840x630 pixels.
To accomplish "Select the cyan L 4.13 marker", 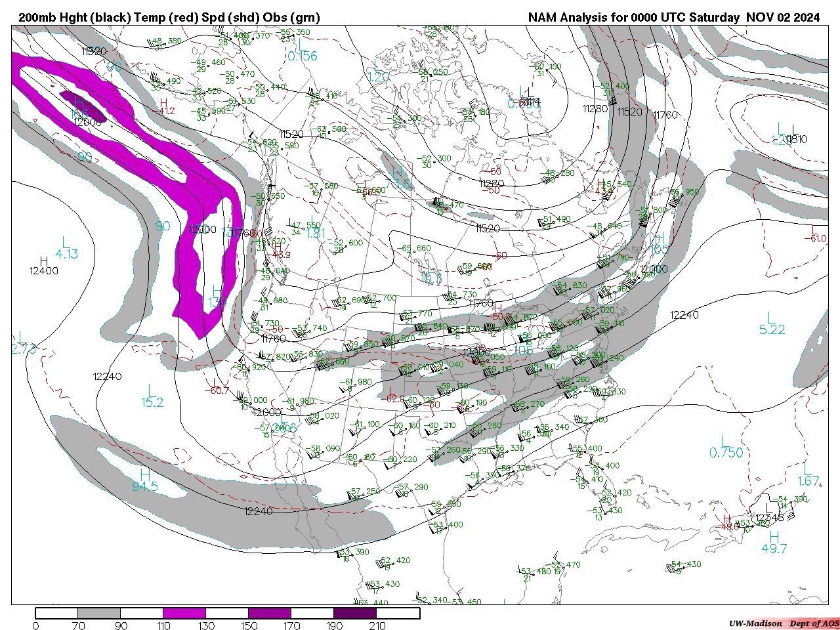I will (x=66, y=248).
